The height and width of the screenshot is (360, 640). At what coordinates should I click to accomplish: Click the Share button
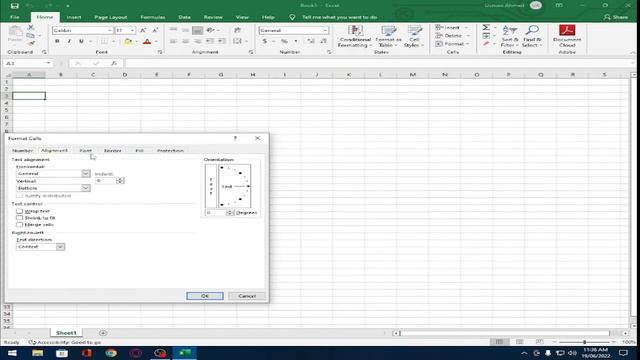[616, 17]
